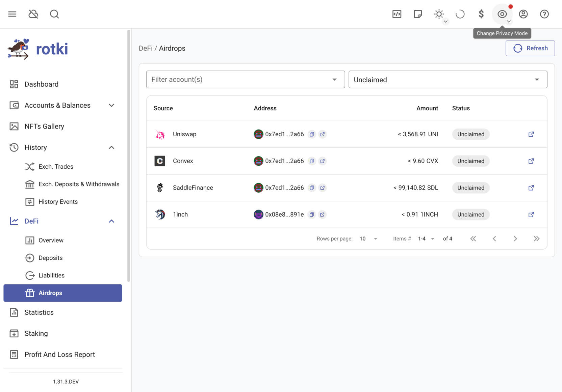Click DeFi in the breadcrumb

point(146,48)
